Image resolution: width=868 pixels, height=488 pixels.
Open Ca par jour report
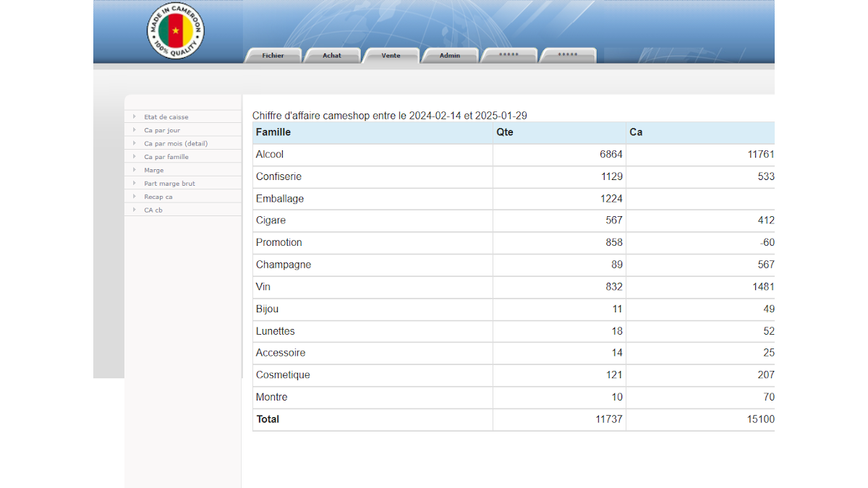[162, 131]
